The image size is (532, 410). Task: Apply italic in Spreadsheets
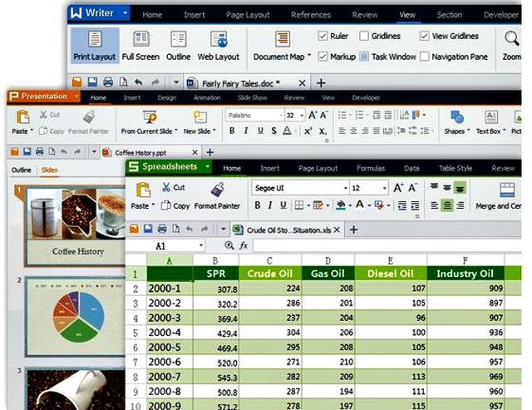pyautogui.click(x=270, y=205)
